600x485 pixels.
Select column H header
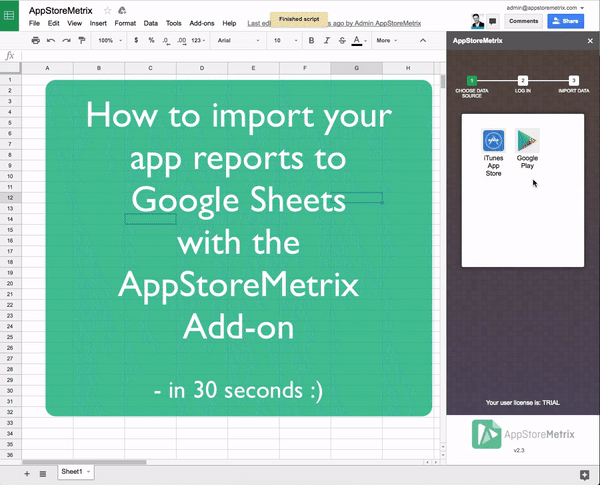pyautogui.click(x=408, y=68)
